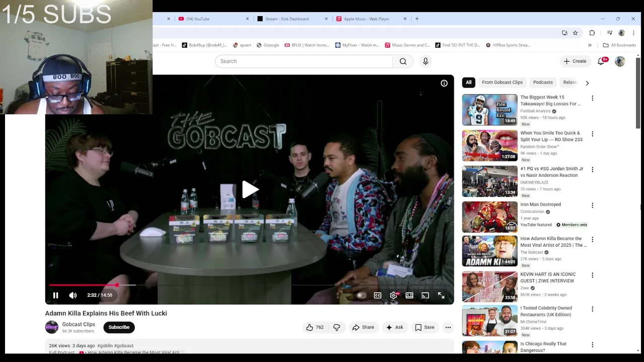Open a new browser tab plus icon
Viewport: 644px width, 362px height.
(417, 19)
